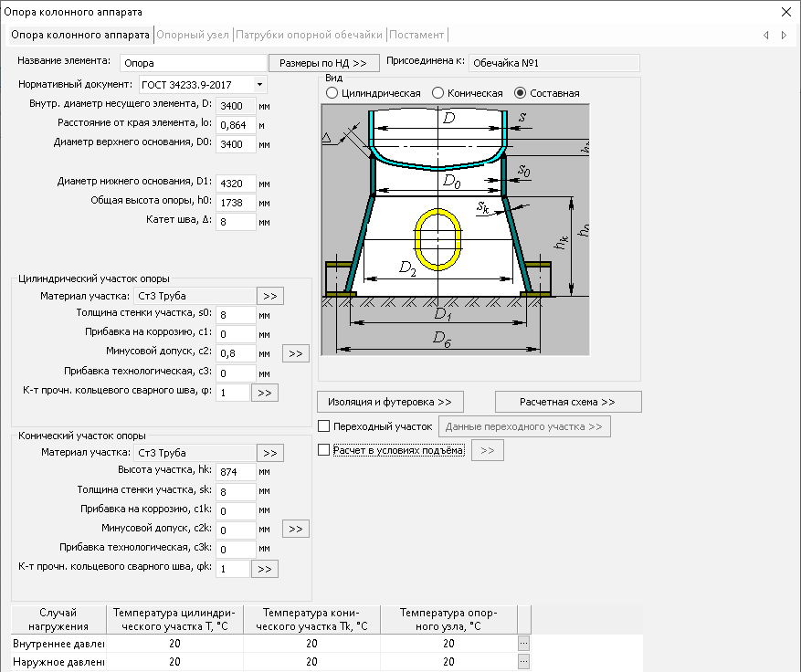Viewport: 801px width, 672px height.
Task: Click cylindrical temperature cell of Внутреннее давление
Action: click(174, 644)
